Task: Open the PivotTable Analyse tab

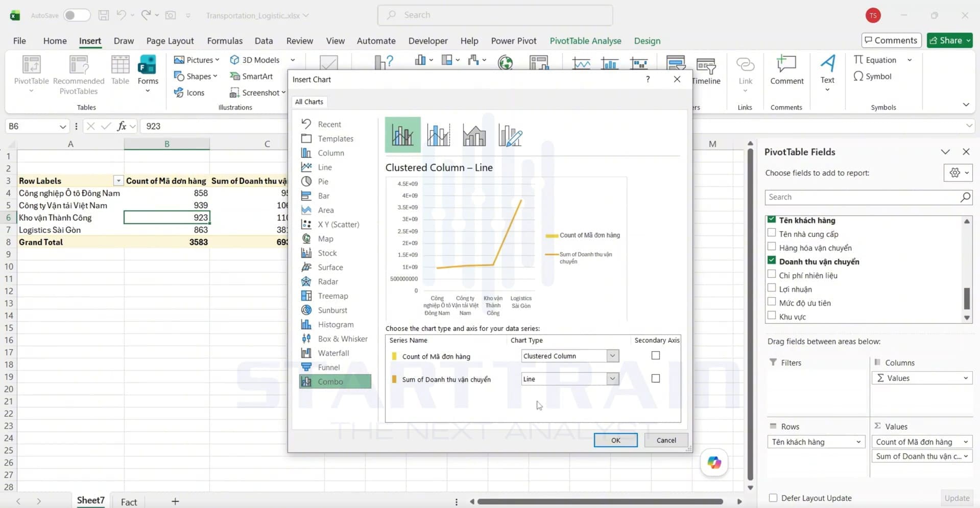Action: [585, 41]
